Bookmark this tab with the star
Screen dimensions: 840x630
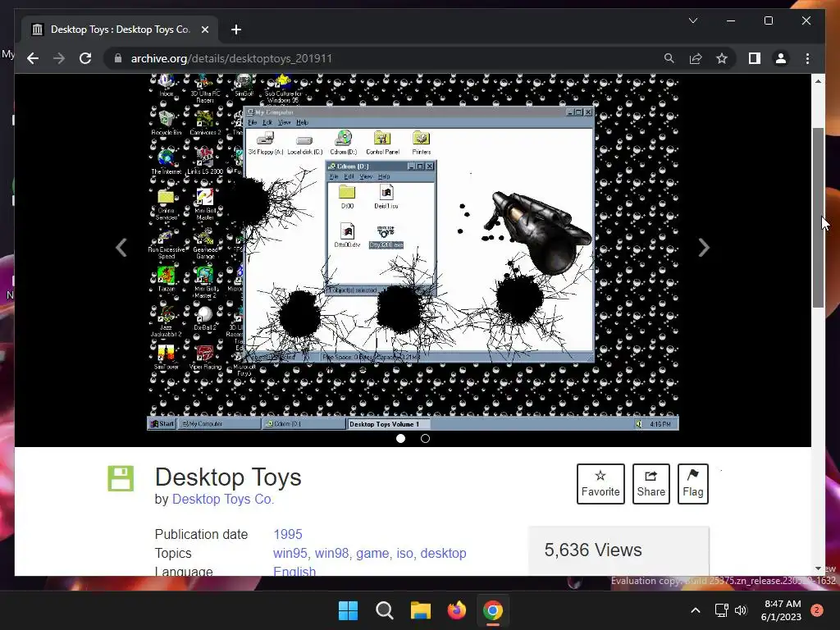tap(722, 58)
